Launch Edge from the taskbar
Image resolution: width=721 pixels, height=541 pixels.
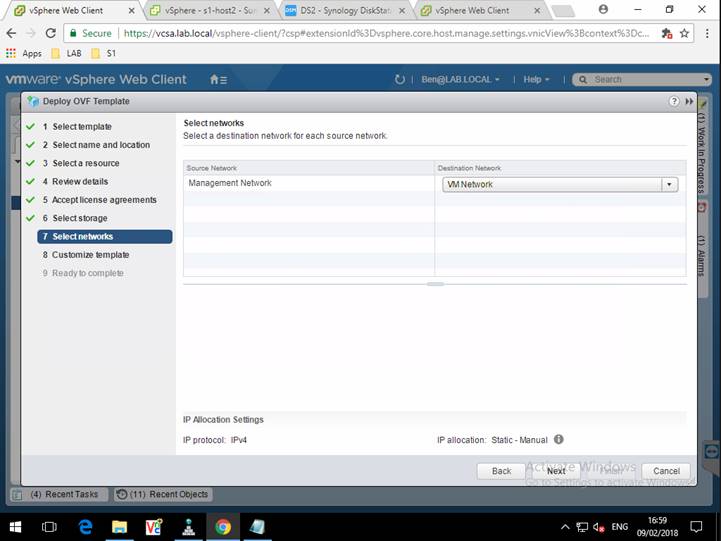(x=85, y=527)
